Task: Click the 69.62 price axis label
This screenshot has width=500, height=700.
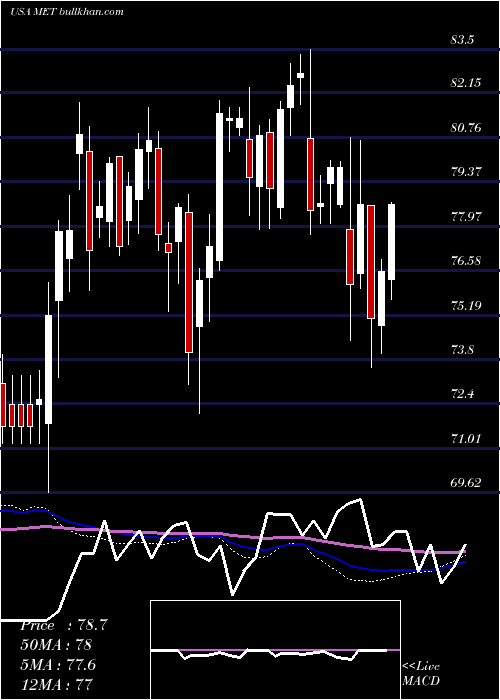Action: click(466, 483)
